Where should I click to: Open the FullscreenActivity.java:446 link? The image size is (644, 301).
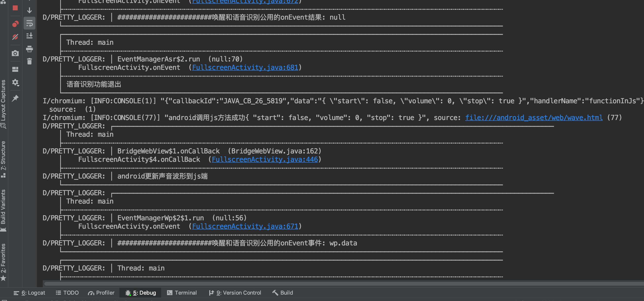[x=265, y=159]
